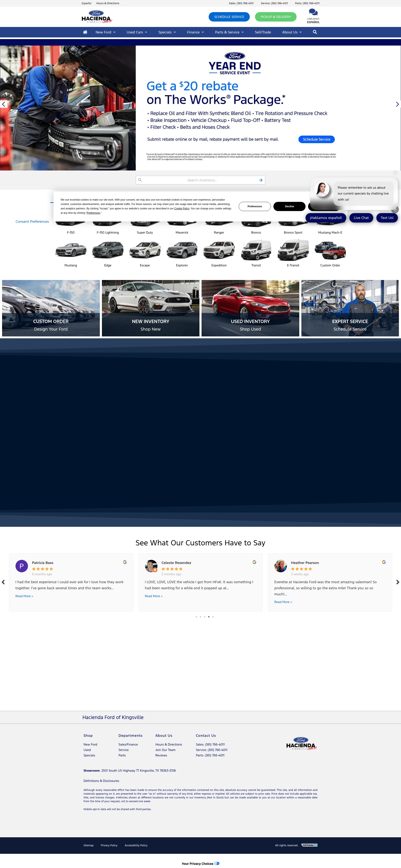Open New Inventory Shop New tile
The image size is (401, 868).
151,308
